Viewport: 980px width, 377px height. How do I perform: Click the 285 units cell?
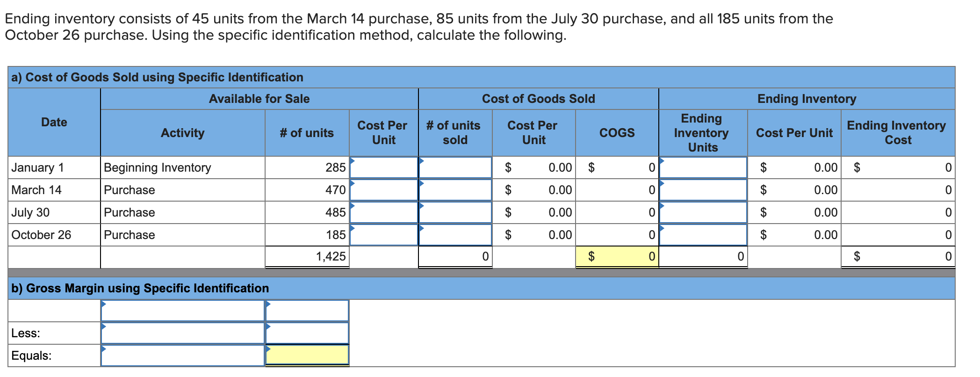point(307,167)
